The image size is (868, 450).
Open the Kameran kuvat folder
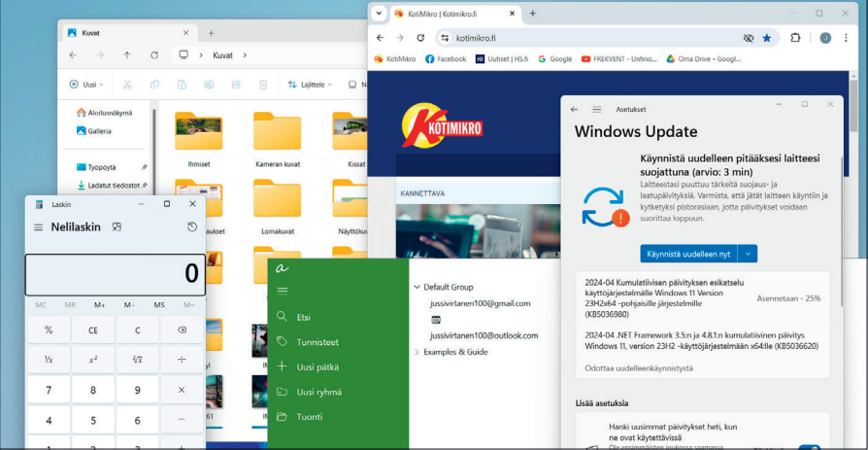(278, 140)
